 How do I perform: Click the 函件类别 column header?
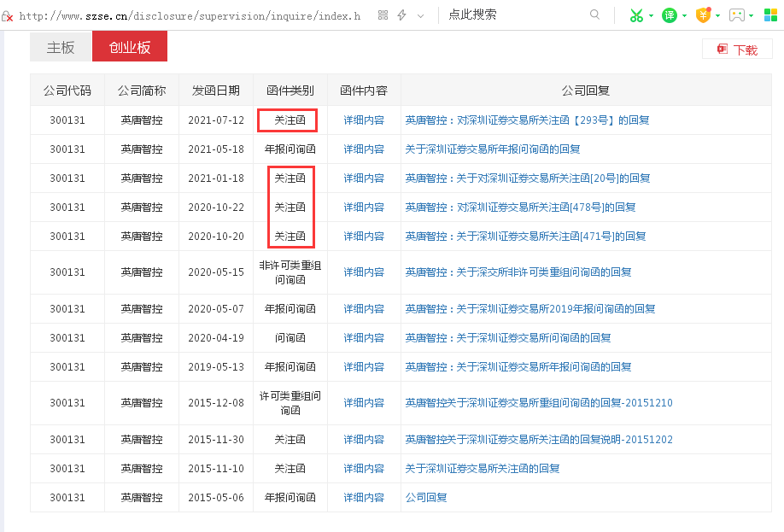290,91
